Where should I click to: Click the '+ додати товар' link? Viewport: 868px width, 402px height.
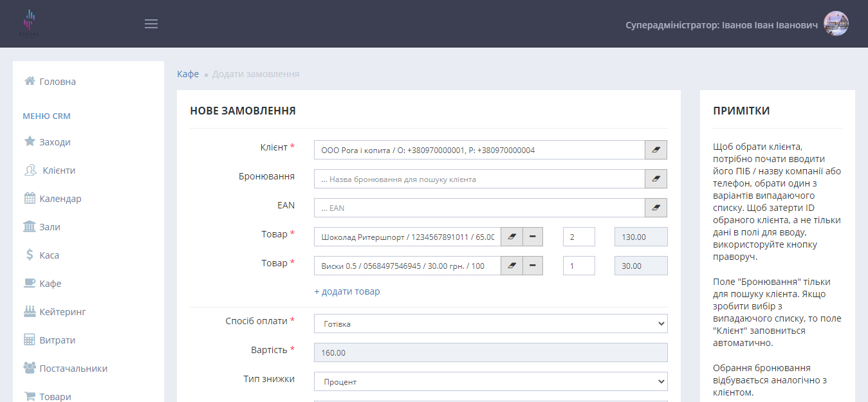tap(347, 291)
